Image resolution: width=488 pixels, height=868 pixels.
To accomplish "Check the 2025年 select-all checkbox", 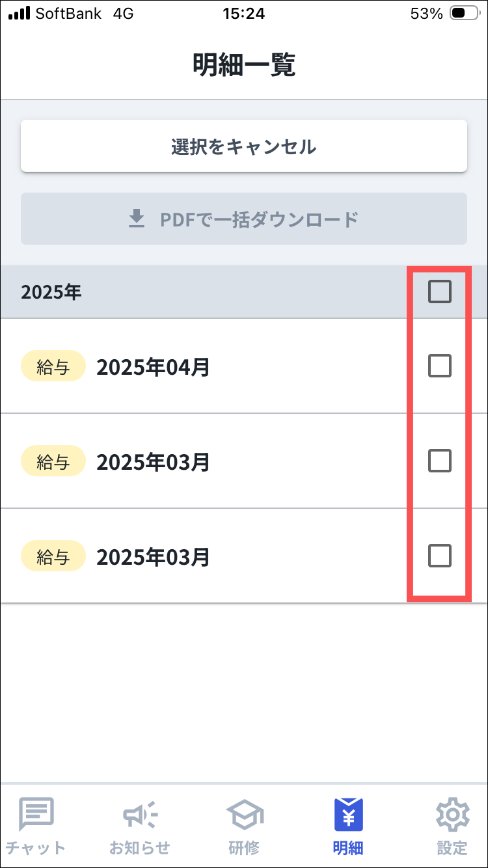I will pos(440,292).
